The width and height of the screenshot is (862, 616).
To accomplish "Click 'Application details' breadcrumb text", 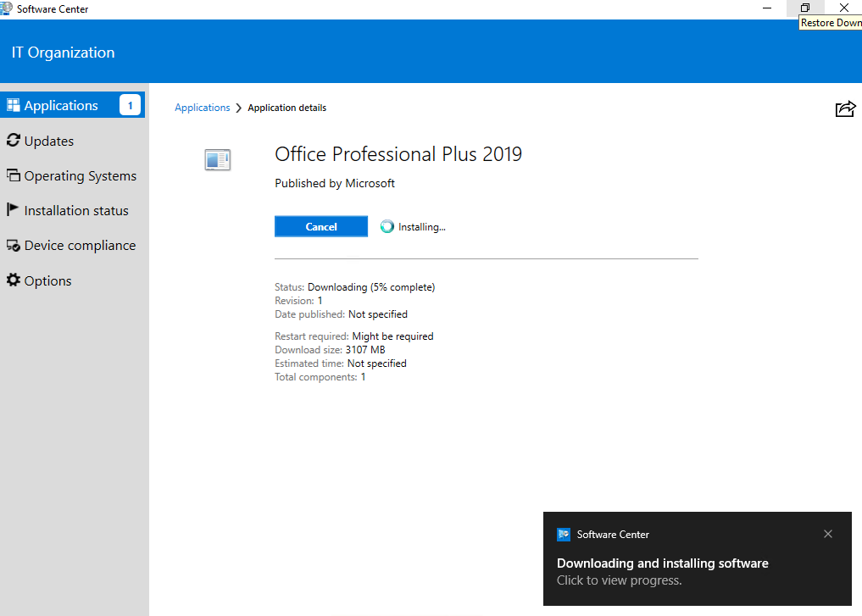I will click(287, 108).
